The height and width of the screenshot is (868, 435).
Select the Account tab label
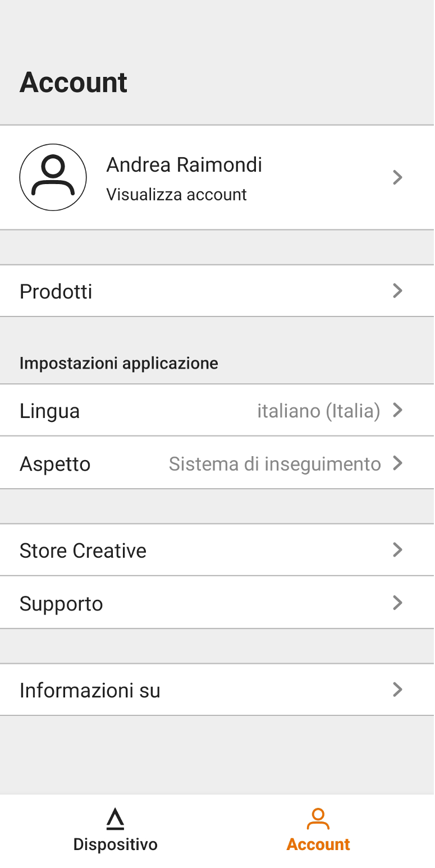click(x=318, y=844)
